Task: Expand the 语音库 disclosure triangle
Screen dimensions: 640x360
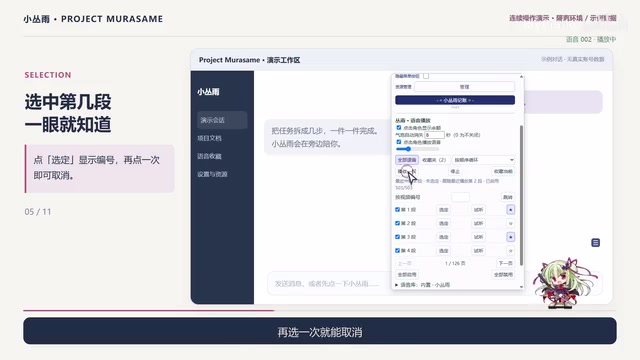Action: click(x=397, y=285)
